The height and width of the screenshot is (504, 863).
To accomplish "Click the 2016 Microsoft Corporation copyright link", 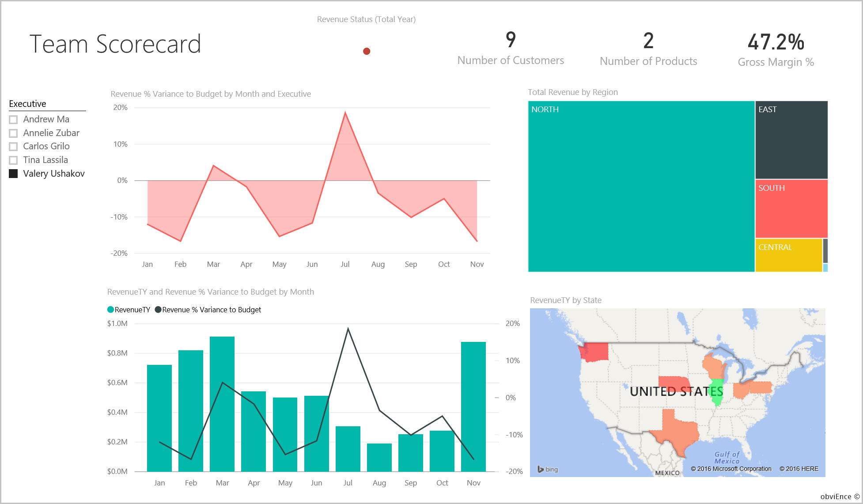I will click(731, 469).
